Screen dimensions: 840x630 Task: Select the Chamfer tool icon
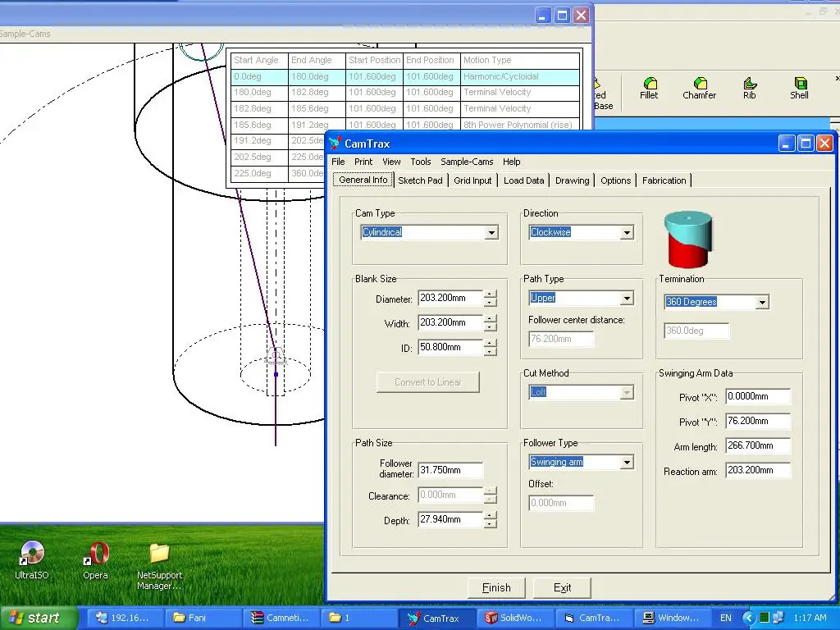pyautogui.click(x=700, y=84)
